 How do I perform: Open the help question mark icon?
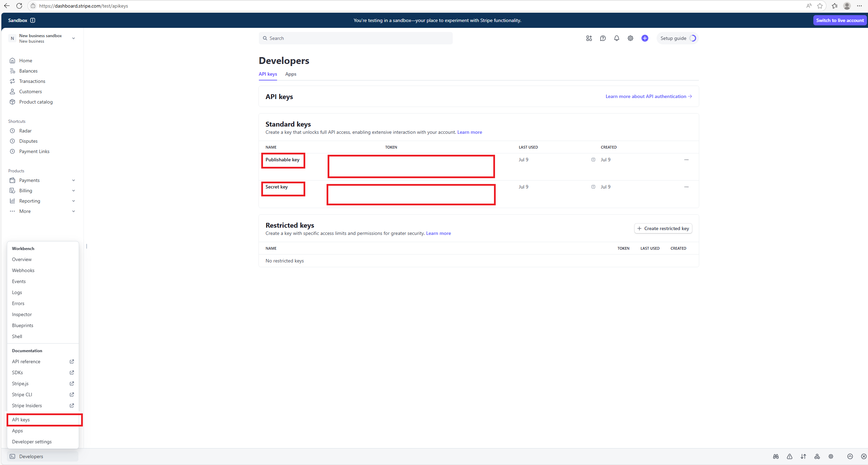603,38
